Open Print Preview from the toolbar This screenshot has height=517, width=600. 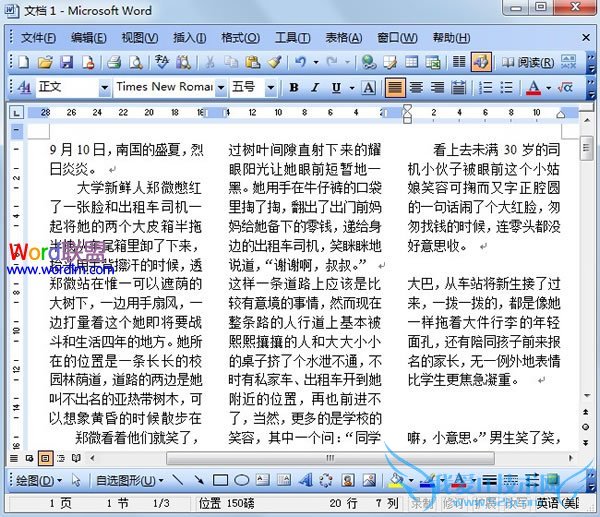[135, 62]
